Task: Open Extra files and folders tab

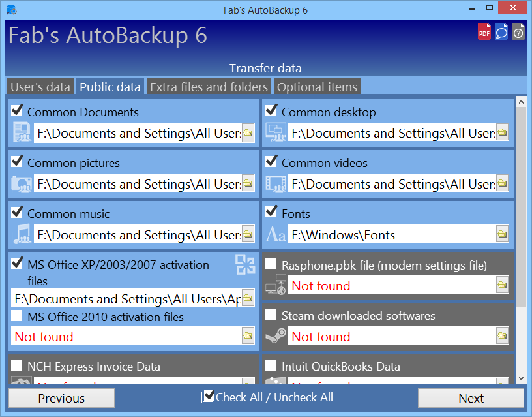Action: pyautogui.click(x=209, y=87)
